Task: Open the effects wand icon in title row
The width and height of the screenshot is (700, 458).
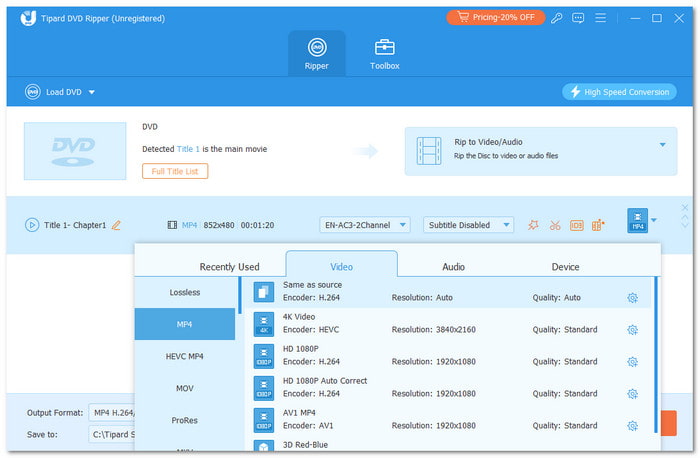Action: click(x=533, y=225)
